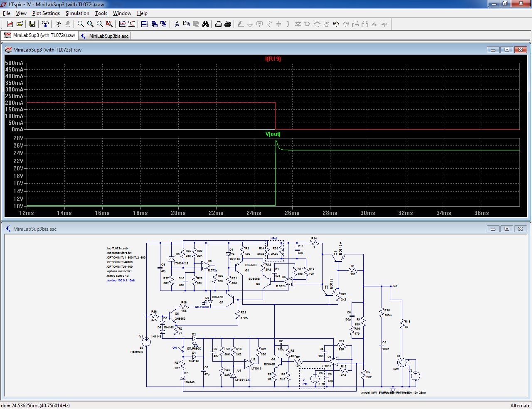532x409 pixels.
Task: Open the Simulation menu
Action: (77, 13)
